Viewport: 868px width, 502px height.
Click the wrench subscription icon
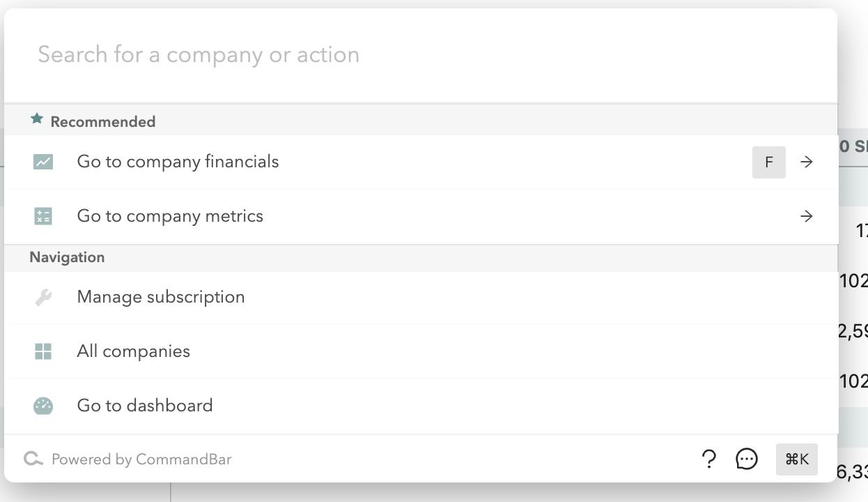point(43,298)
